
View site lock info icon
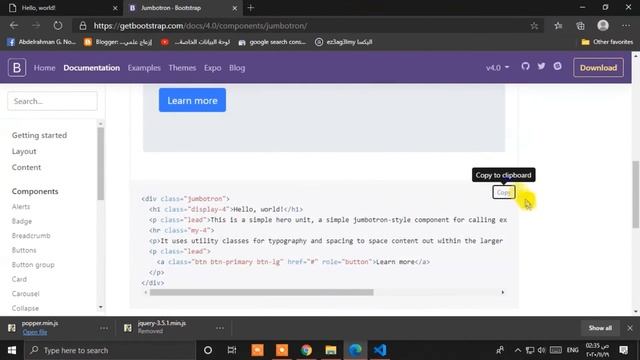tap(83, 26)
